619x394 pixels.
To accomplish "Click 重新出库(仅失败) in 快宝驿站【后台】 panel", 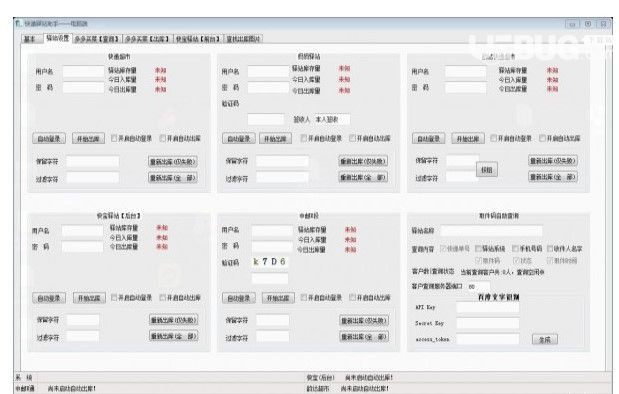I will 174,320.
